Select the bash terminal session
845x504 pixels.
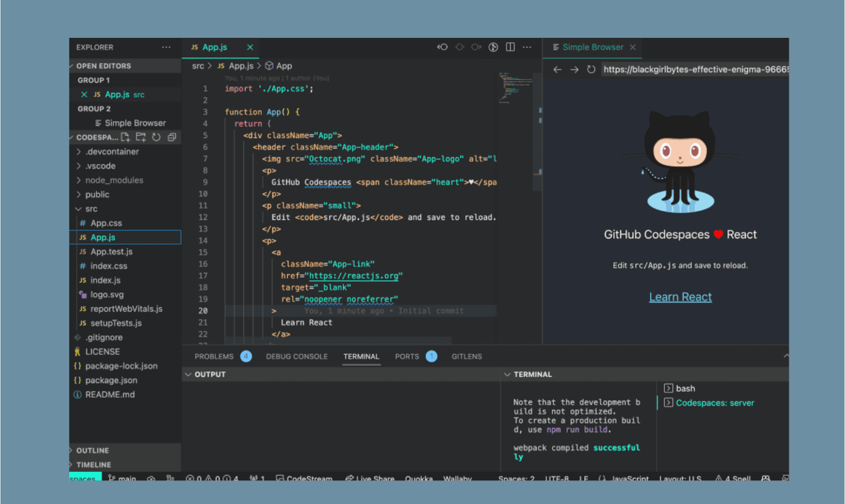(x=685, y=388)
